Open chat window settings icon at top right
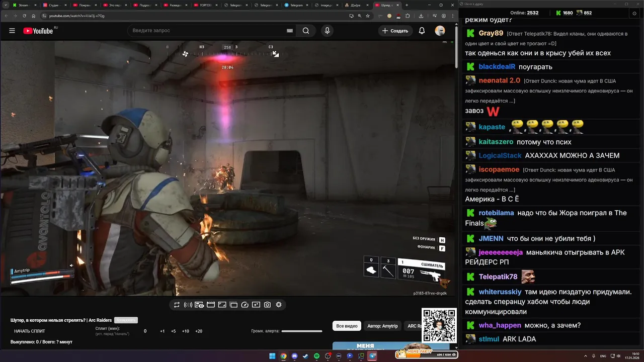This screenshot has width=644, height=362. click(634, 13)
